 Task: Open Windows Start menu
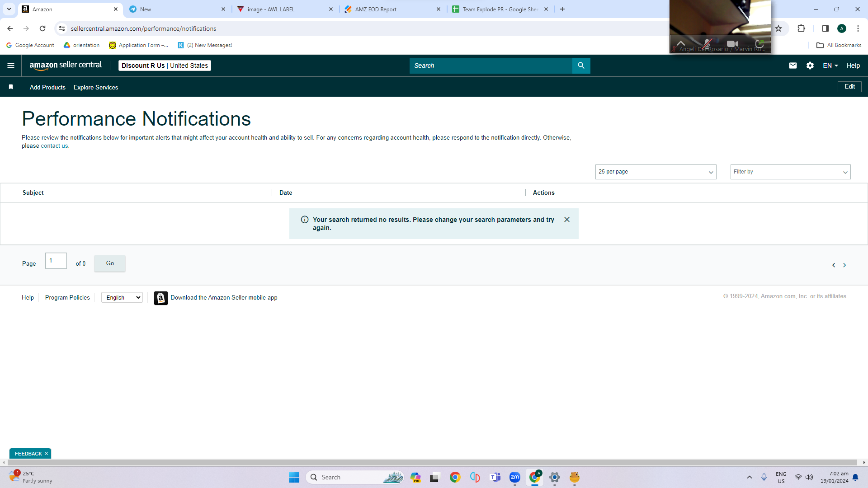pos(294,477)
